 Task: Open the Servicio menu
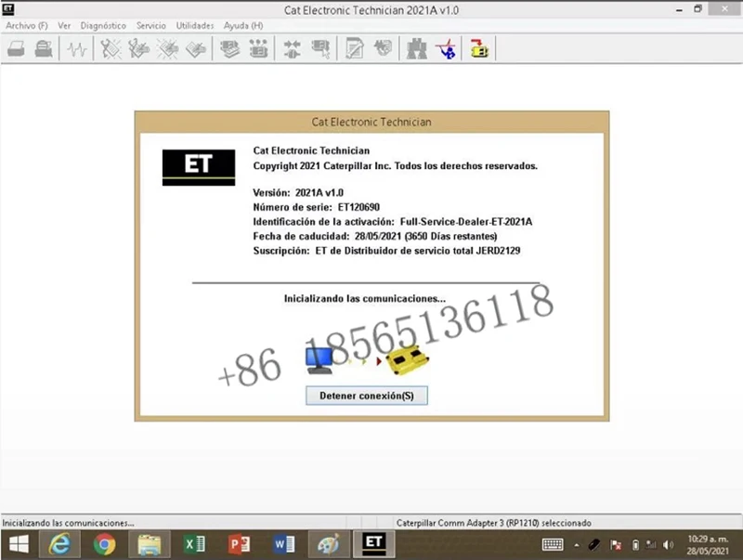[x=151, y=26]
